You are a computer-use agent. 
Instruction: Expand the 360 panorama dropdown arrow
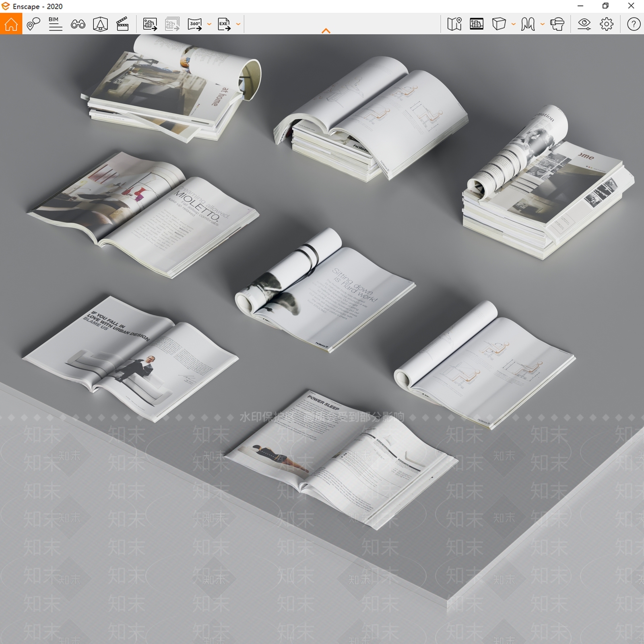(209, 24)
